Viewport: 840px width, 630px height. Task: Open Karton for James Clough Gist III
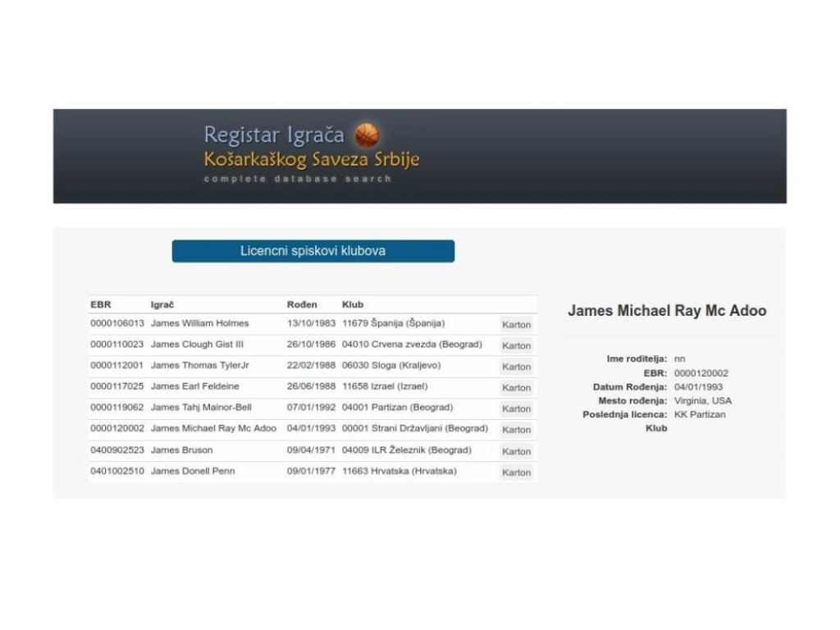(x=516, y=346)
